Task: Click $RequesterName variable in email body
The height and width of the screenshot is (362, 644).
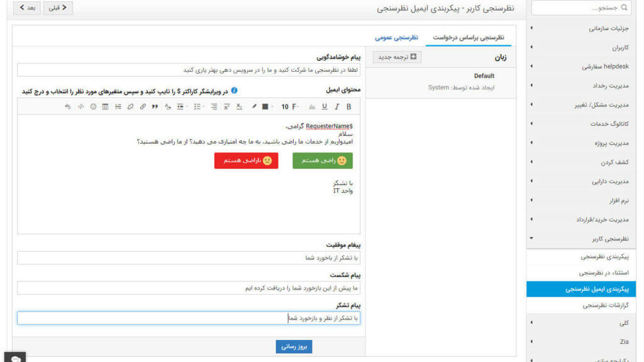Action: 330,127
